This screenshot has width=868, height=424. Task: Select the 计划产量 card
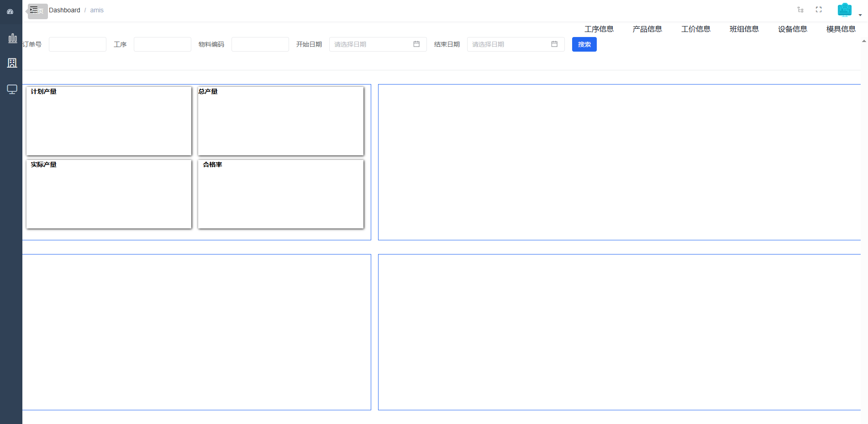pos(109,121)
